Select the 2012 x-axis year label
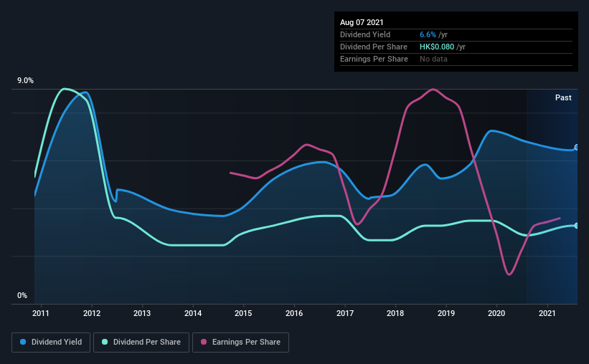 pos(92,313)
